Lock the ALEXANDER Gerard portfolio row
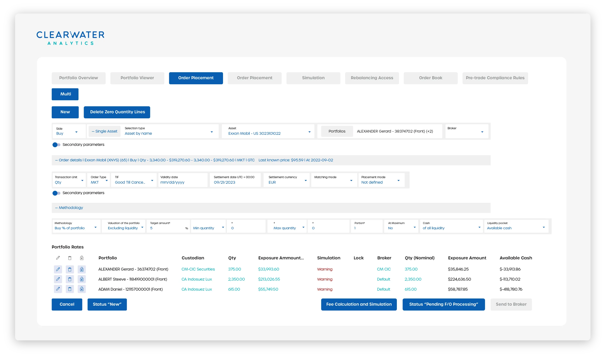The image size is (605, 364). coord(82,269)
